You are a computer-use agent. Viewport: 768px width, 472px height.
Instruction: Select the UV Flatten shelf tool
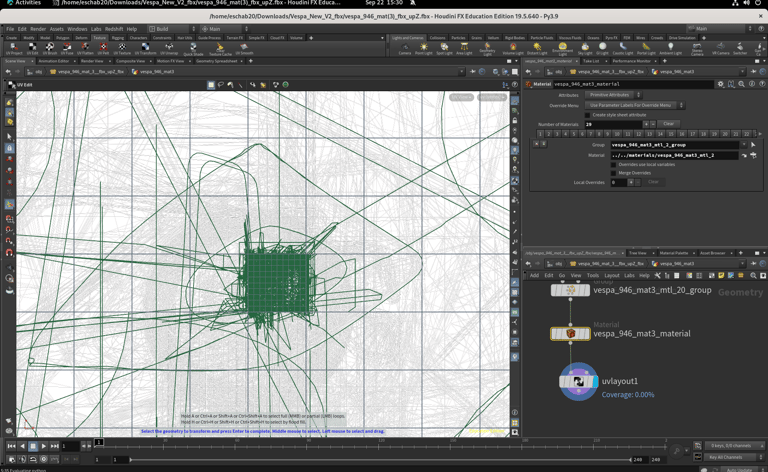click(x=84, y=48)
